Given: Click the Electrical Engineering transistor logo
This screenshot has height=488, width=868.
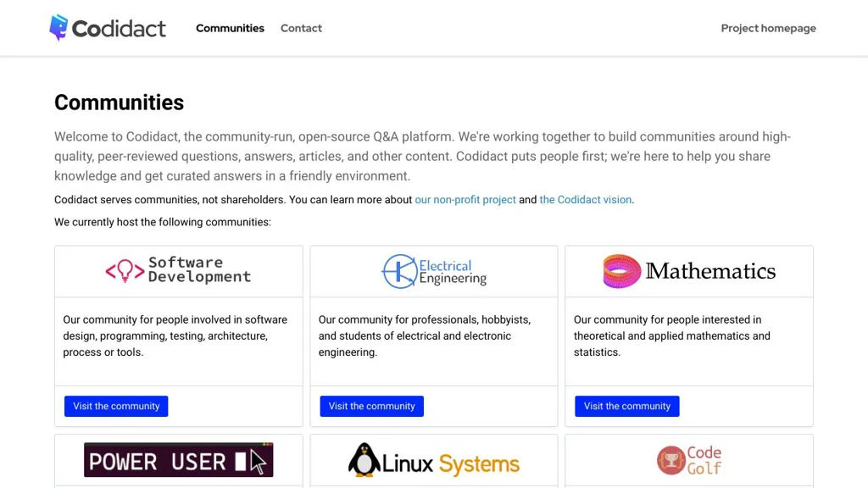Looking at the screenshot, I should click(398, 271).
